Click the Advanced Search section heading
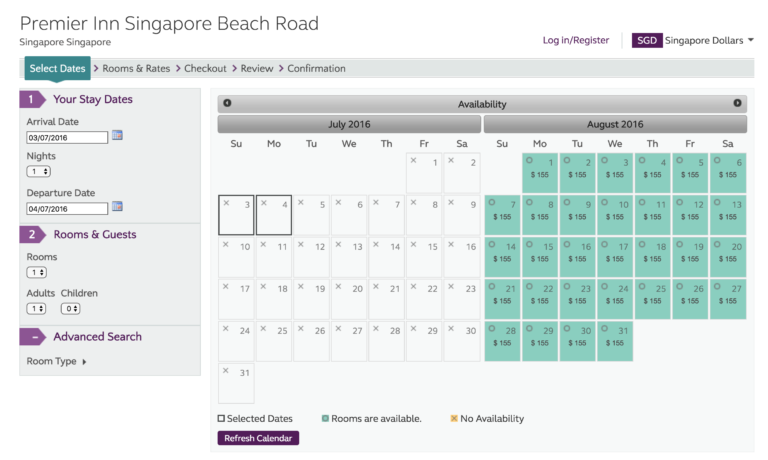The height and width of the screenshot is (460, 768). pyautogui.click(x=97, y=337)
